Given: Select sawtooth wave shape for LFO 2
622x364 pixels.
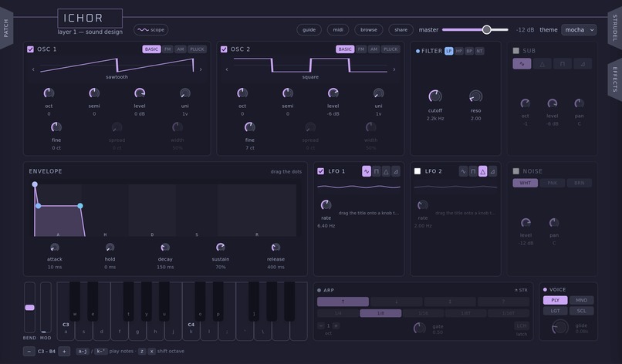Looking at the screenshot, I should point(492,171).
